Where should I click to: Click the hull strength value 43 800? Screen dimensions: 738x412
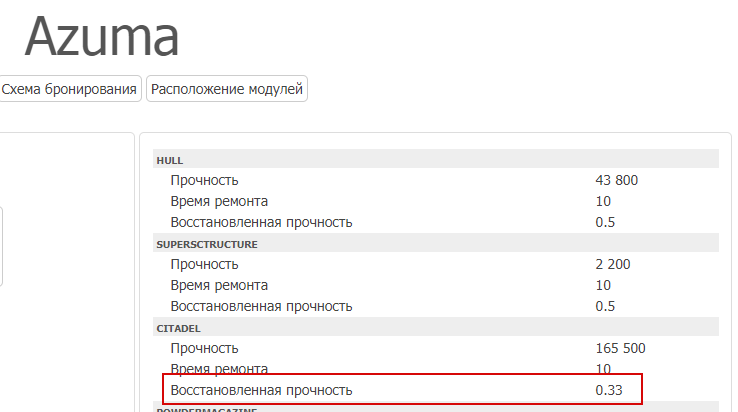coord(617,180)
